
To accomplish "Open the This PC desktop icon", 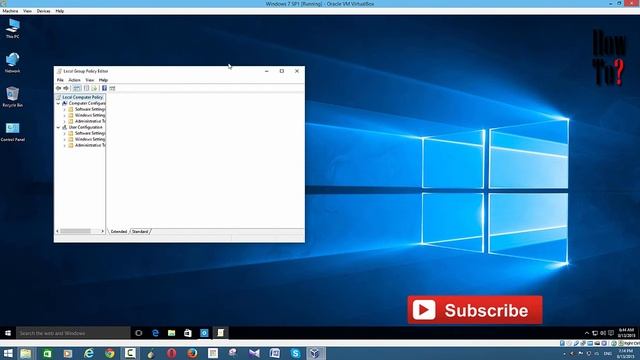I will tap(13, 29).
